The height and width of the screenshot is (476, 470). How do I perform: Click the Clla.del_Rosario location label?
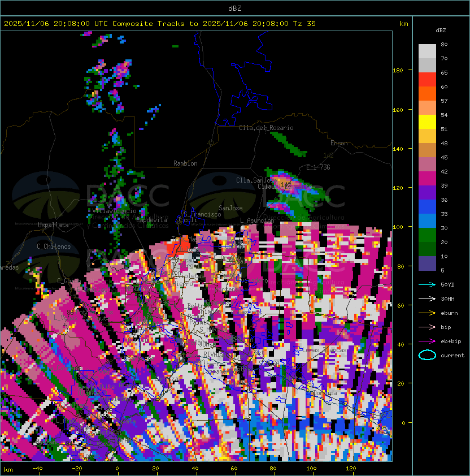[266, 128]
